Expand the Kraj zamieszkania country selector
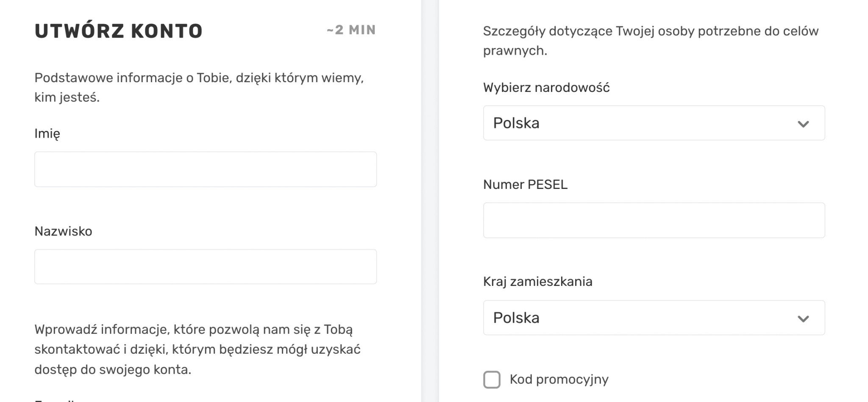This screenshot has height=402, width=868. (x=654, y=318)
